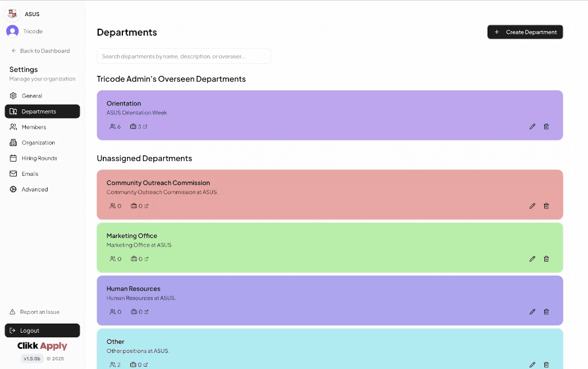
Task: Click members count icon on Orientation card
Action: tap(111, 126)
